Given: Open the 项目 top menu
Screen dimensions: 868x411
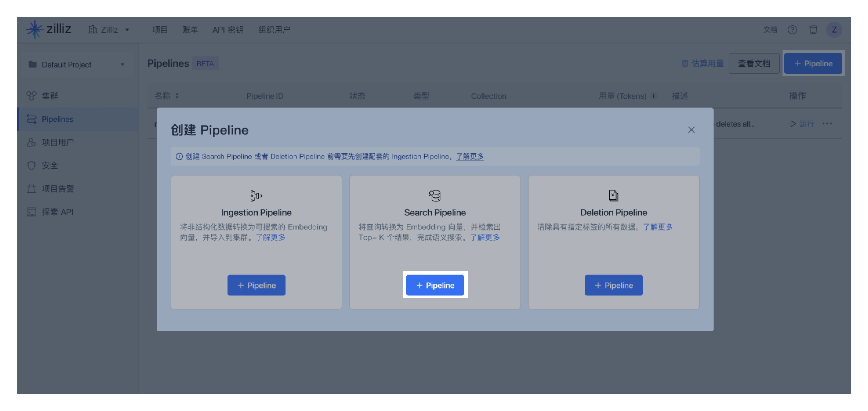Looking at the screenshot, I should [x=160, y=30].
